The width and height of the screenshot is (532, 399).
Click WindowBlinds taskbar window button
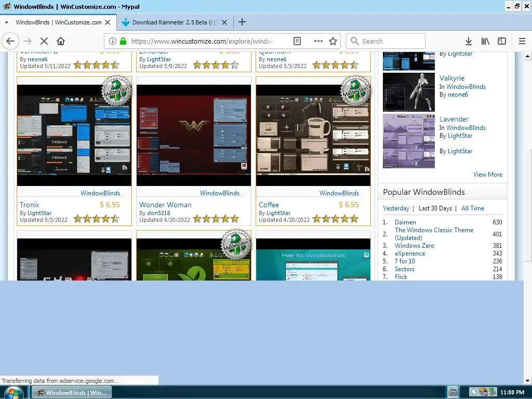(x=72, y=393)
